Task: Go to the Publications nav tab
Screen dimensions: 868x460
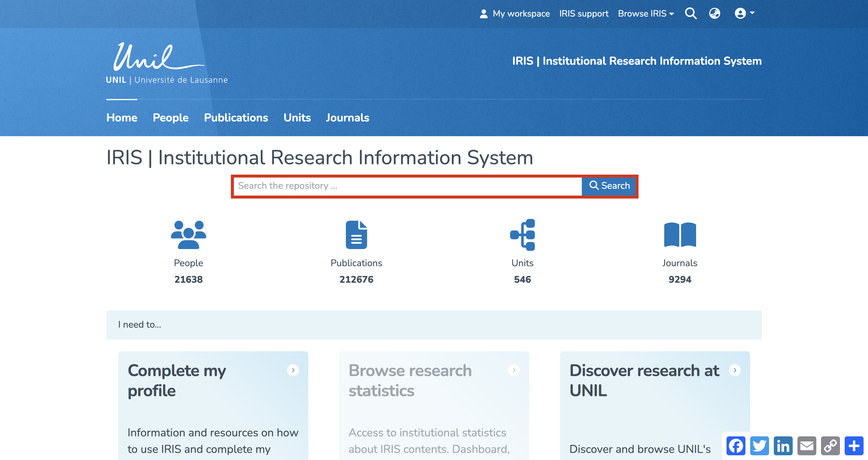Action: click(x=236, y=118)
